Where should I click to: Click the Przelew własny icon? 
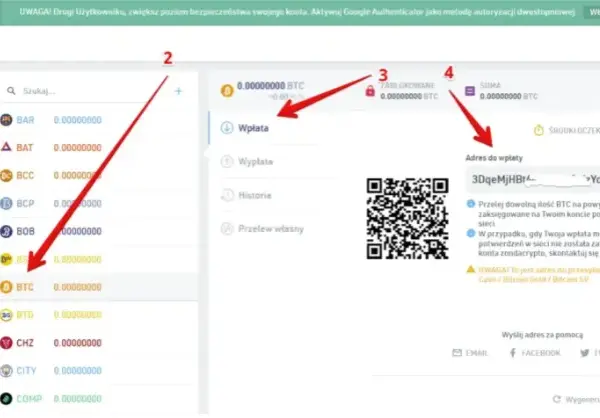click(x=227, y=229)
